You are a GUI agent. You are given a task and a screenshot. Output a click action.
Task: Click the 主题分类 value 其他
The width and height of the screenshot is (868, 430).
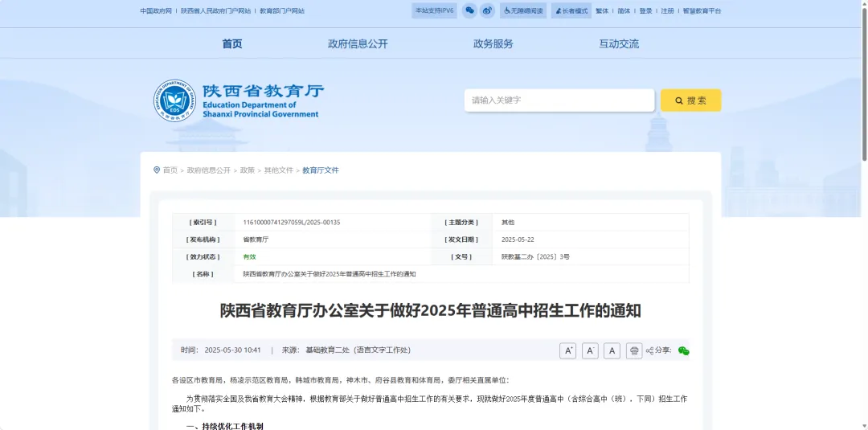pyautogui.click(x=508, y=223)
